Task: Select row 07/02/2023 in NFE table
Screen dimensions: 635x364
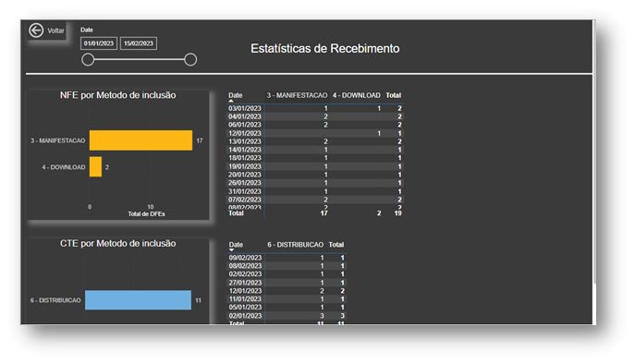Action: (x=314, y=200)
